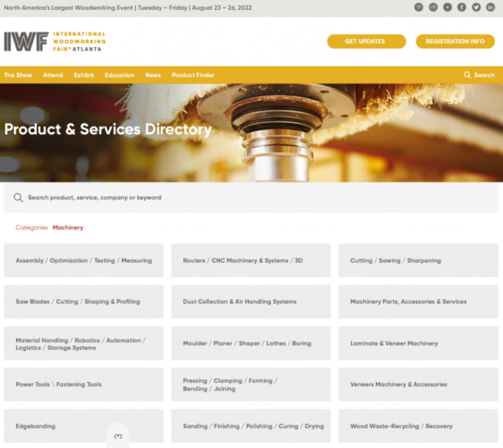
Task: Select the Dust Collection & Air Handling tile
Action: point(251,302)
